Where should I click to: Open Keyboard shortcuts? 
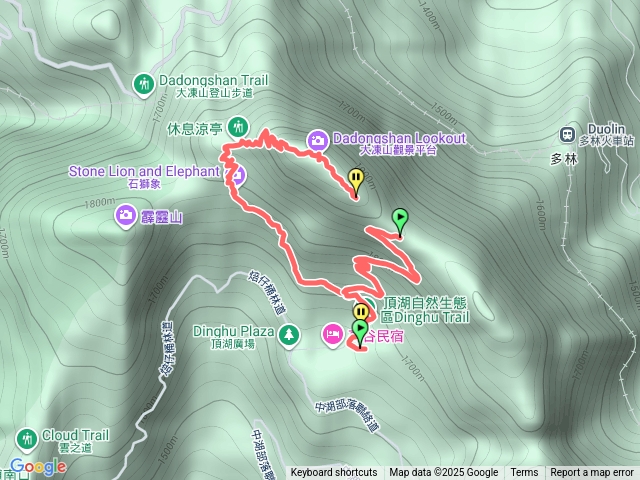pos(334,473)
